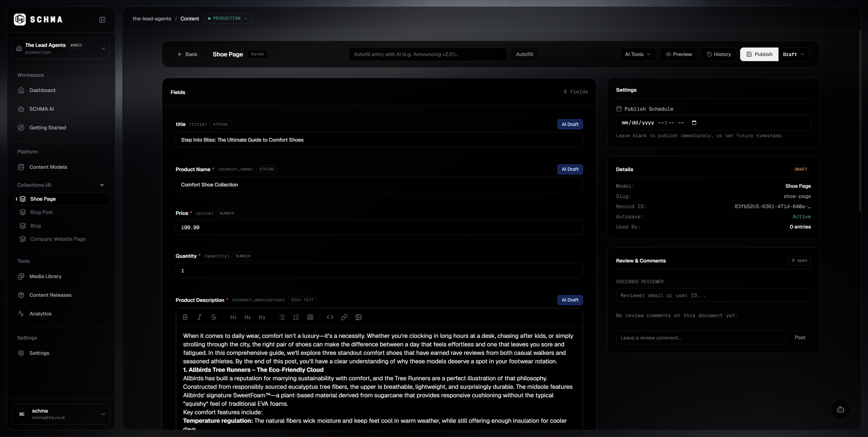Click the Autofill button
Screen dimensions: 868x437
pos(524,54)
